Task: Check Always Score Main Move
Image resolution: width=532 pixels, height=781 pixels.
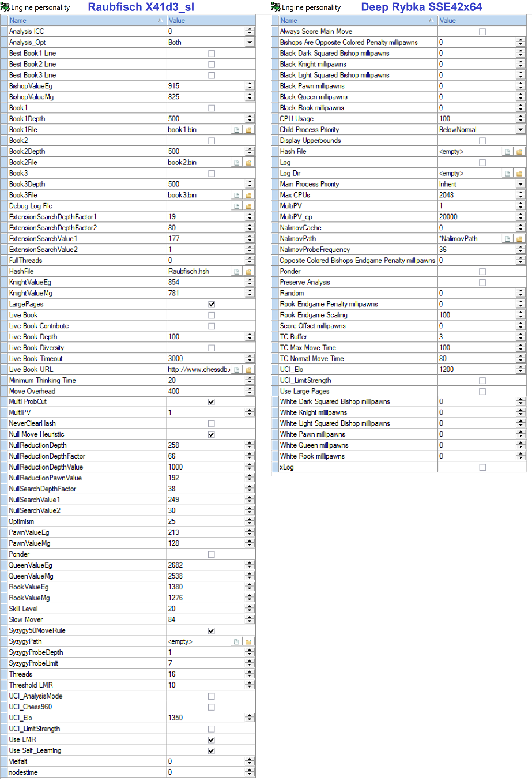Action: tap(482, 32)
